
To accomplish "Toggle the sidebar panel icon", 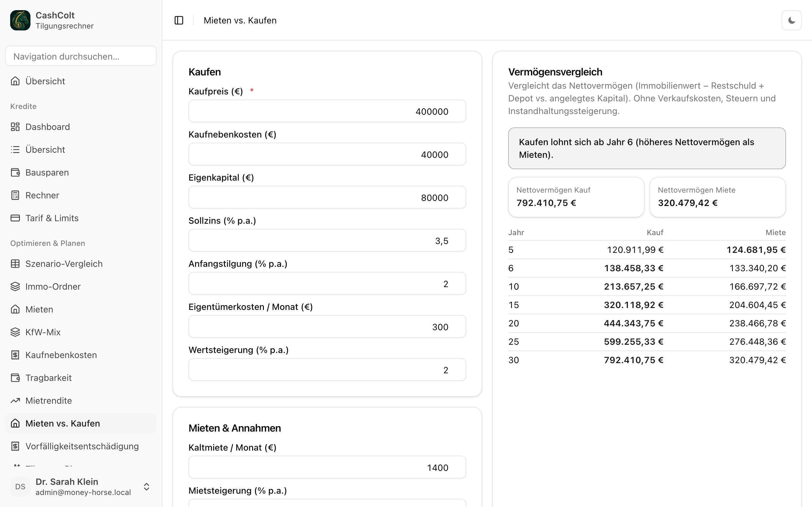I will point(179,21).
